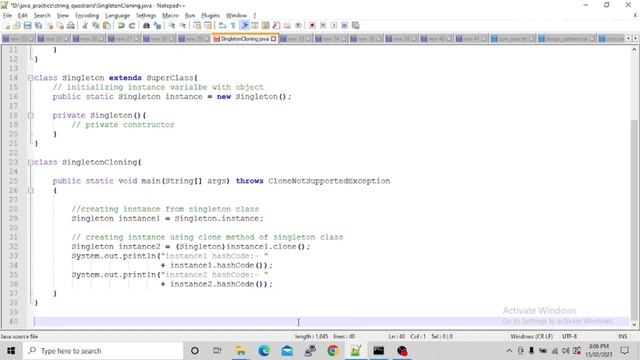The image size is (640, 360).
Task: Start macro recording with red dot
Action: coord(312,25)
